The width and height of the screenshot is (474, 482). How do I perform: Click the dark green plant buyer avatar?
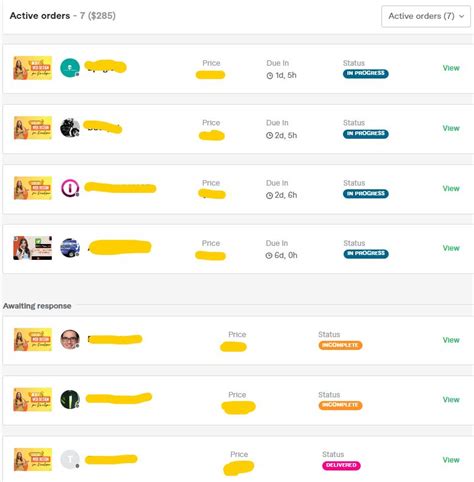70,399
